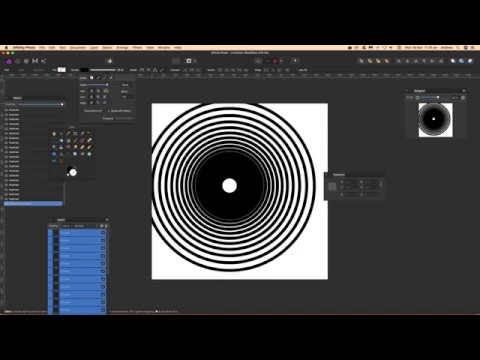Open the Navigator panel options menu
This screenshot has width=480, height=360.
[x=464, y=91]
